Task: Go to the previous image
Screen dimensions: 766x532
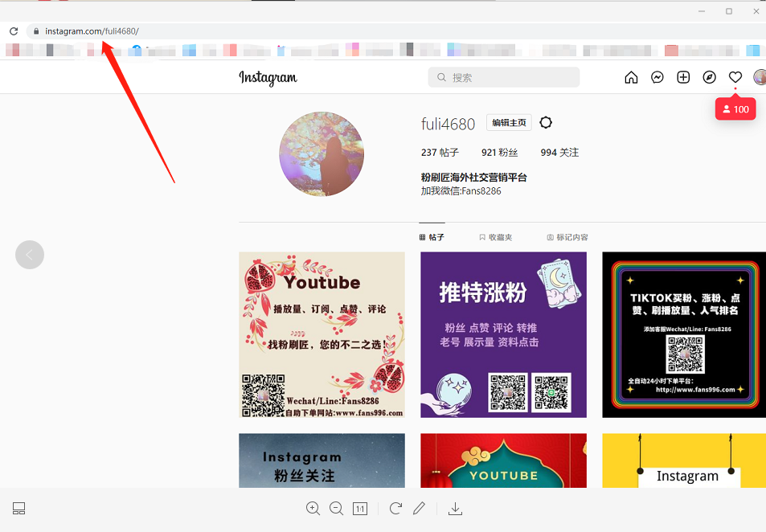Action: 30,255
